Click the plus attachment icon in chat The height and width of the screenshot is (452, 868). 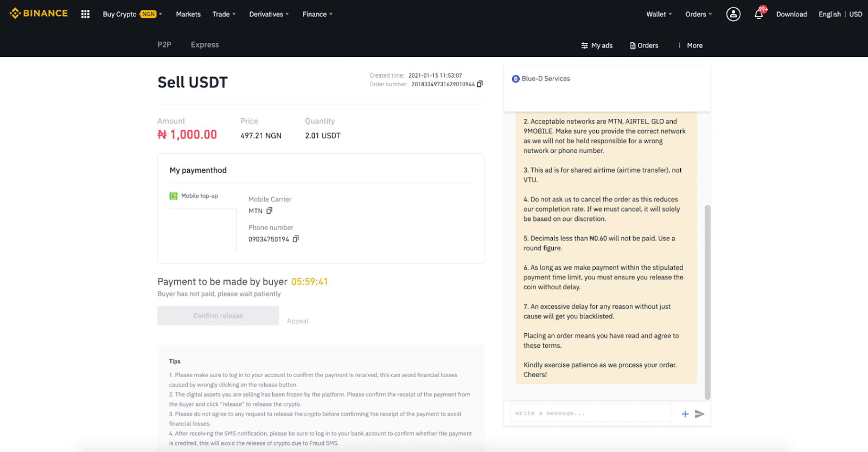[x=685, y=414]
